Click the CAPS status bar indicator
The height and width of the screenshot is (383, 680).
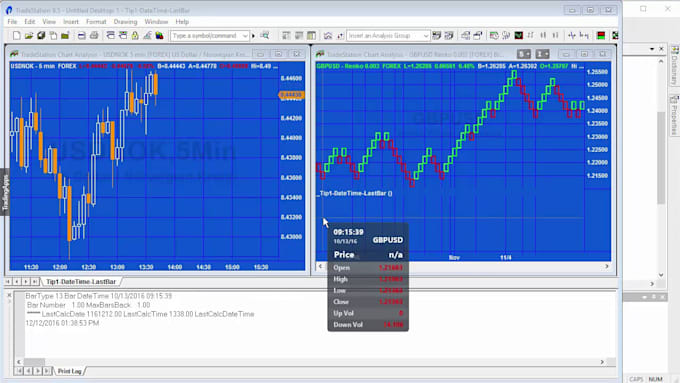pyautogui.click(x=636, y=379)
